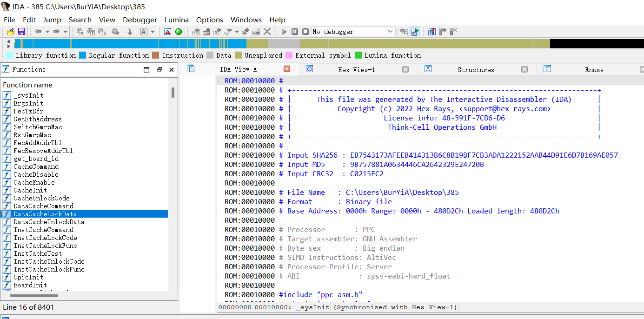644x319 pixels.
Task: Click the Regular function blue color swatch
Action: [83, 55]
